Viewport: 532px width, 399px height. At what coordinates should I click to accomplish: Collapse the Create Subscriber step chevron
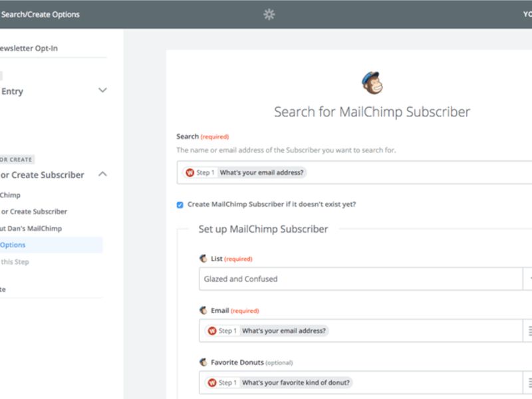(102, 174)
